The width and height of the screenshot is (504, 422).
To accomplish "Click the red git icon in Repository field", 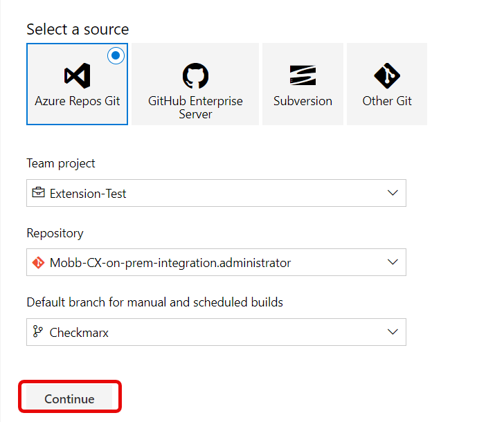I will 39,263.
